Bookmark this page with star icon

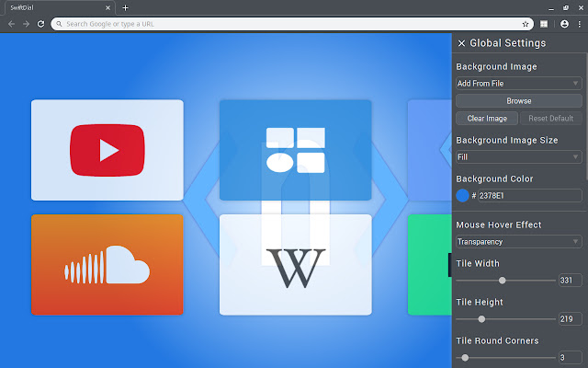526,24
